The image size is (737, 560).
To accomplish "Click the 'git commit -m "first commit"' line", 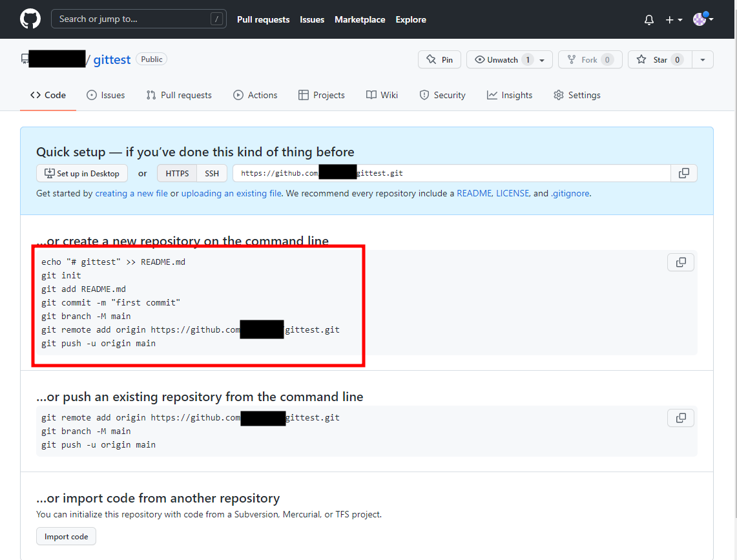I will [111, 303].
